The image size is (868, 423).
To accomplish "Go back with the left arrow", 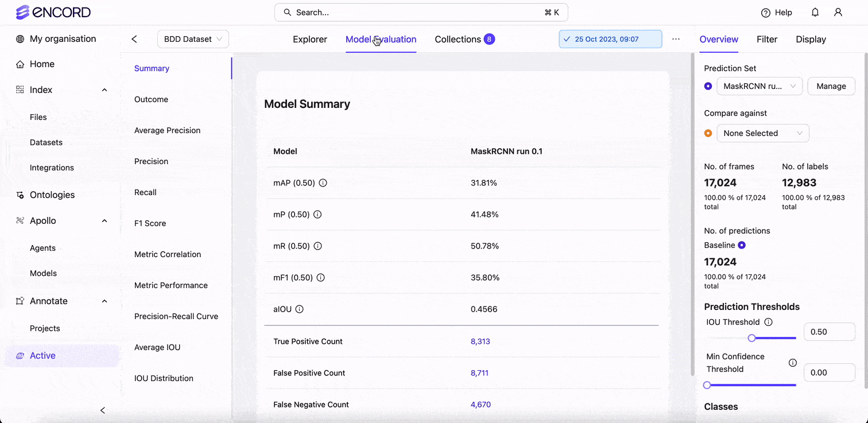I will pos(134,39).
